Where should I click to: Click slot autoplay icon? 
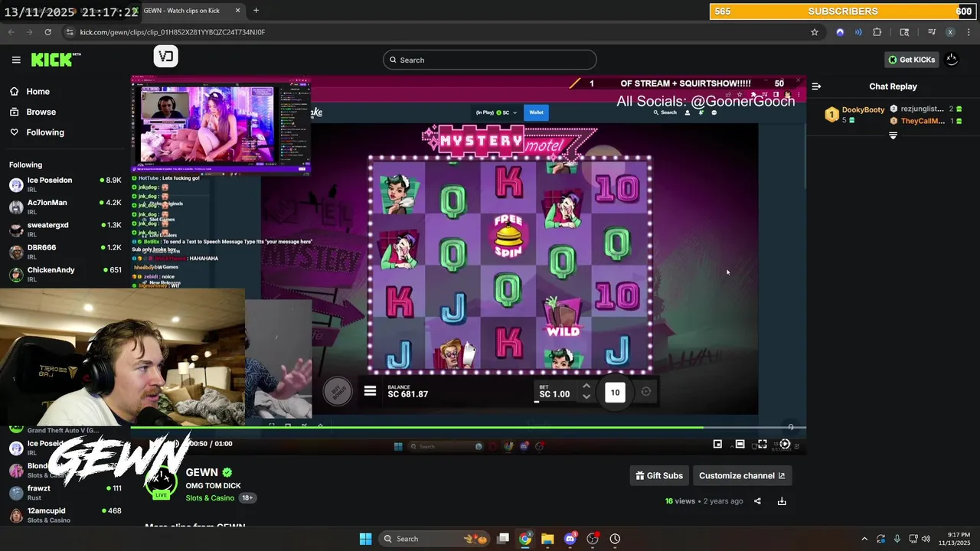point(646,392)
